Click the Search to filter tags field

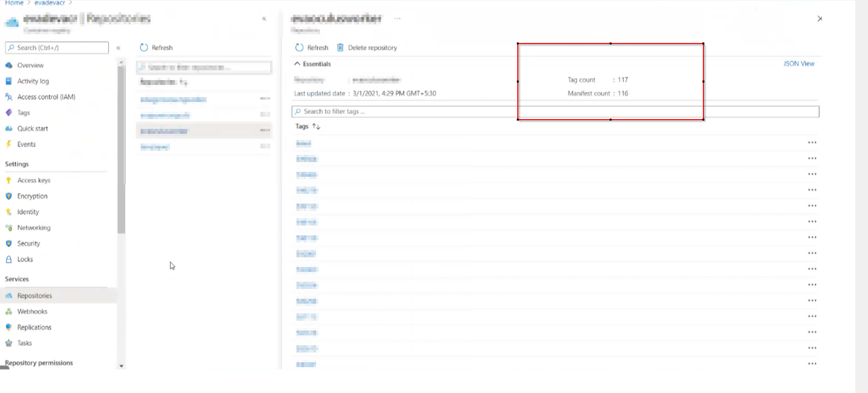555,112
